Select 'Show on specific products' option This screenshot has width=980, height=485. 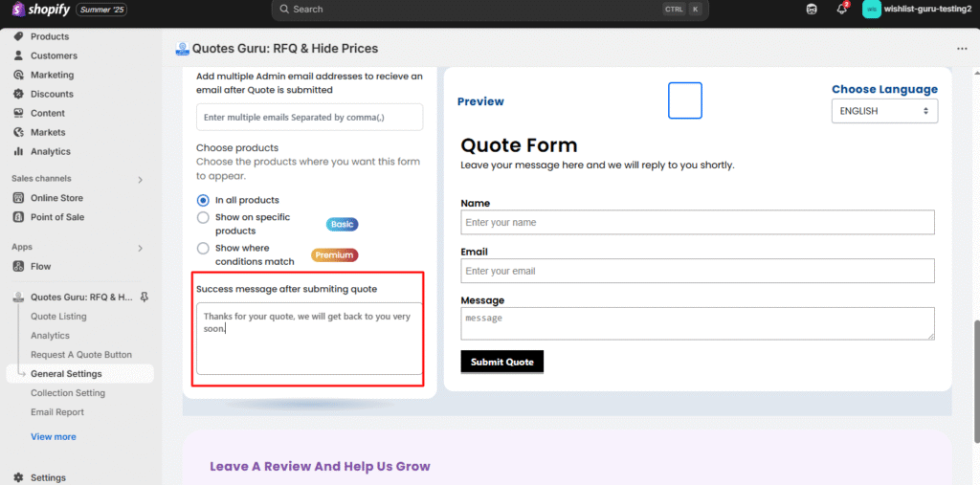(203, 218)
